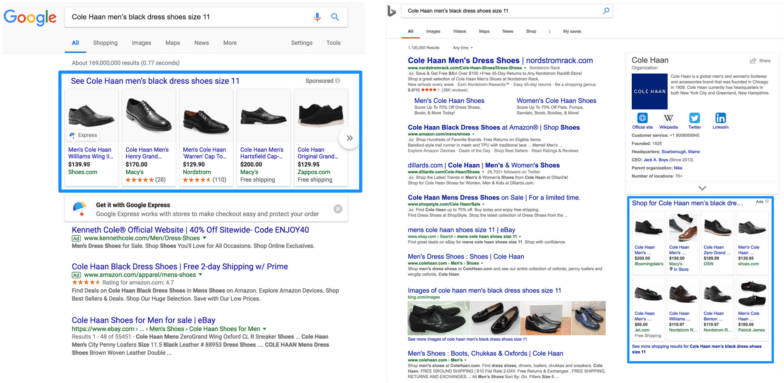The image size is (784, 383).
Task: Open Cole Haan Mens Dress Shoes on Sale link
Action: (494, 198)
